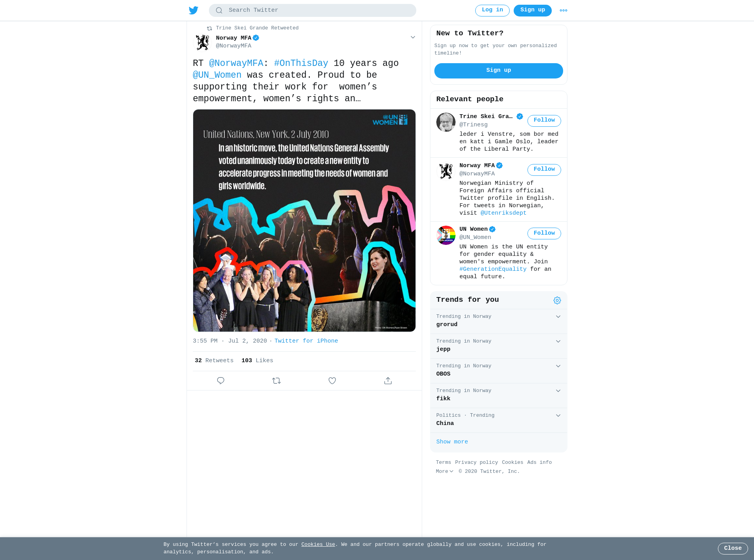Follow the UN Women account
754x560 pixels.
544,233
